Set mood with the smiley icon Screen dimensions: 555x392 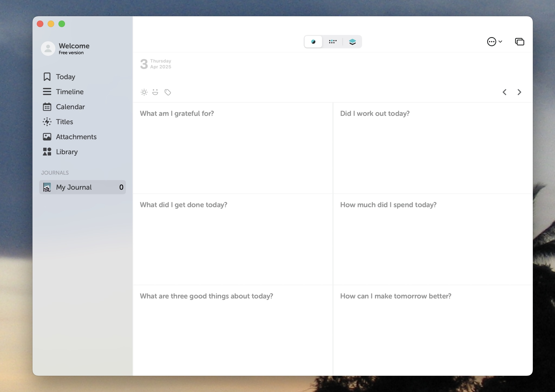155,92
